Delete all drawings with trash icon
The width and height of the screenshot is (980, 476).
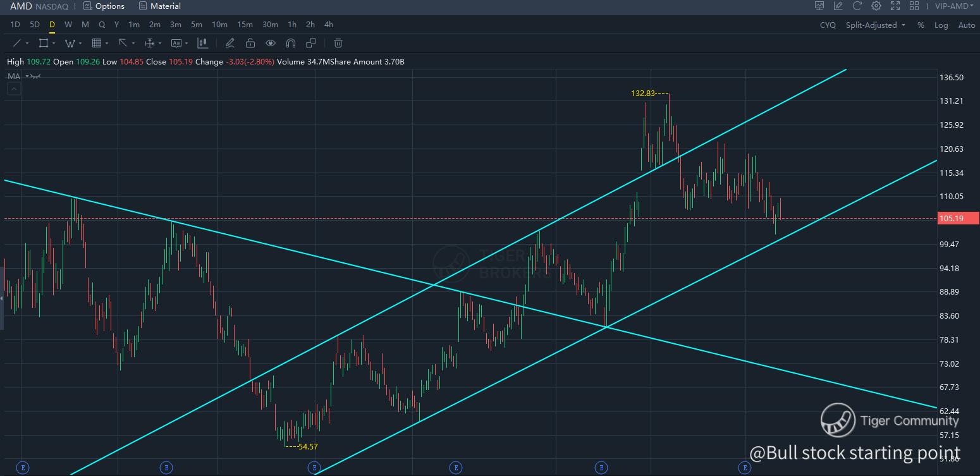coord(338,43)
